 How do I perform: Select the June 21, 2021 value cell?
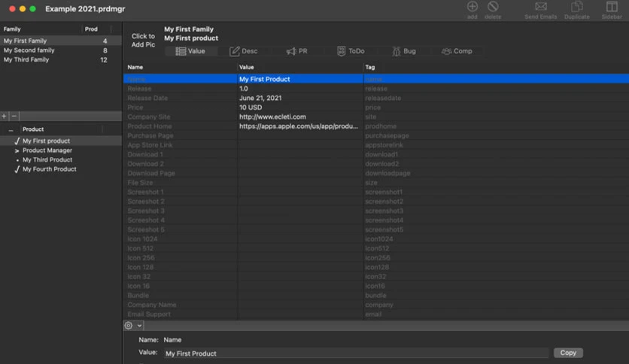(300, 99)
